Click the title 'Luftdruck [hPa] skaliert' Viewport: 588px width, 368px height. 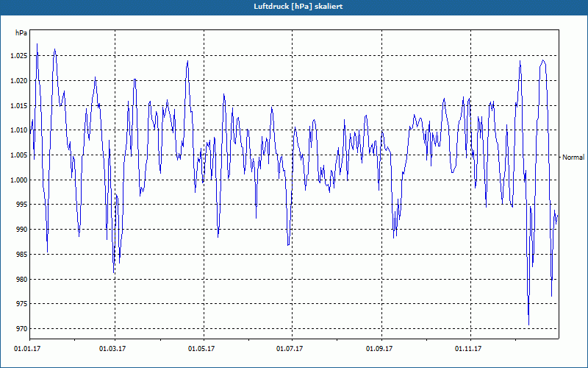tap(298, 7)
